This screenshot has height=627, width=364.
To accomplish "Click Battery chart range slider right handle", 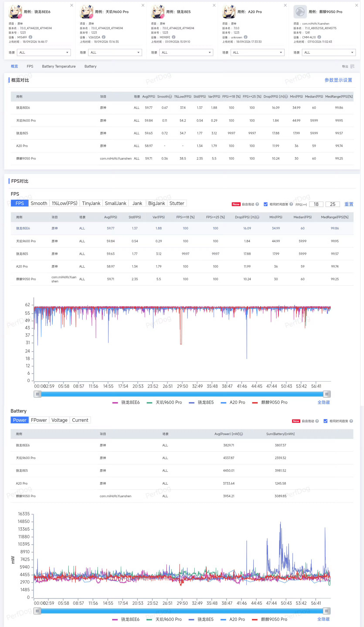I will (327, 611).
